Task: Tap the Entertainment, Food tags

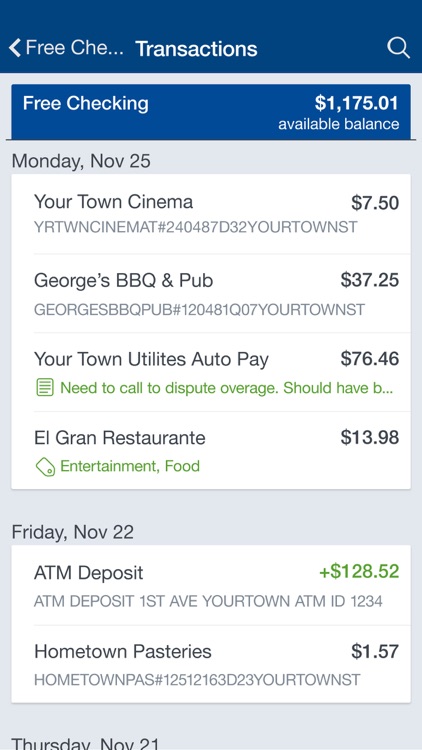Action: click(130, 466)
